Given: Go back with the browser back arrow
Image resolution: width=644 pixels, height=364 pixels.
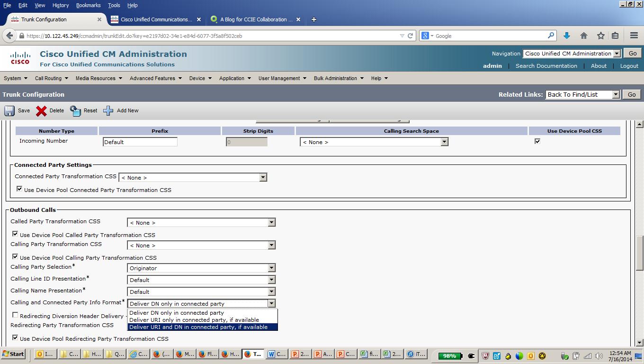Looking at the screenshot, I should coord(9,36).
